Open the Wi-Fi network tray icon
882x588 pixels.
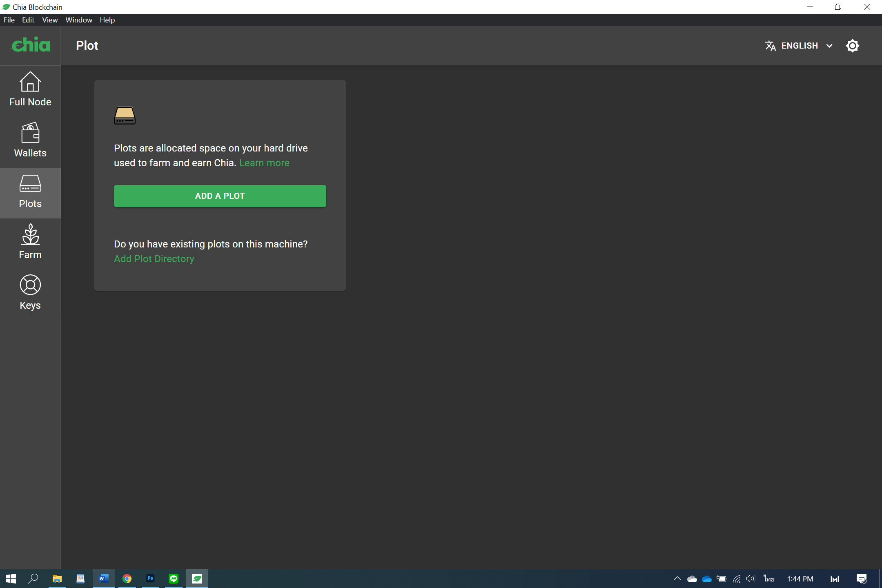(x=736, y=579)
